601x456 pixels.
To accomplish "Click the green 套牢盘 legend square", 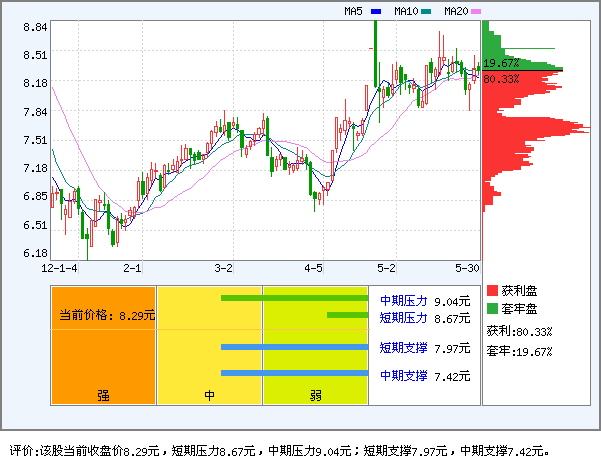I will [491, 308].
